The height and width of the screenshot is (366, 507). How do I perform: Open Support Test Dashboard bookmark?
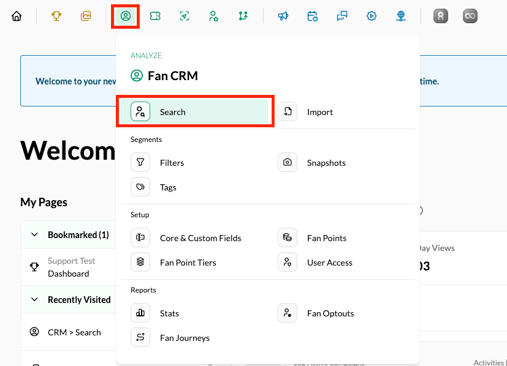(x=68, y=267)
